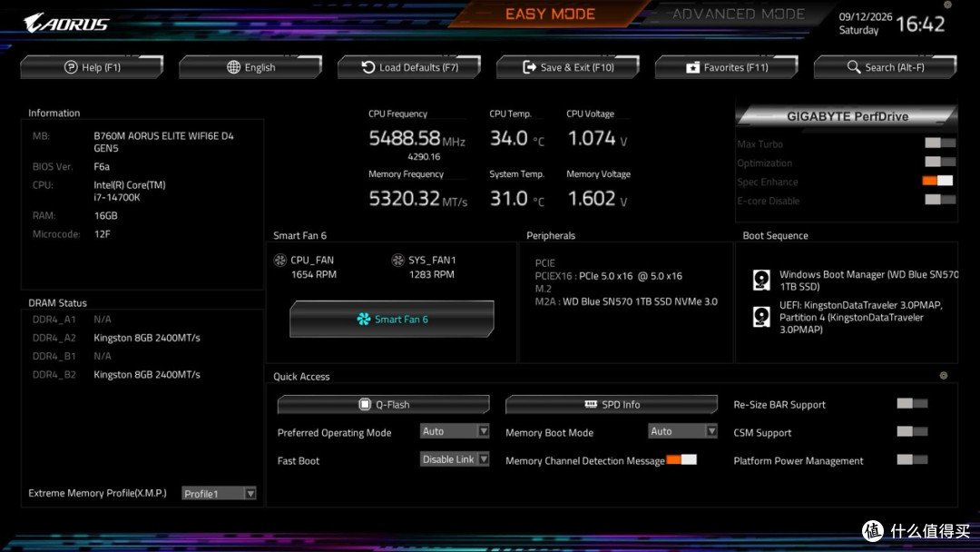Click M2A WD Blue SN570 entry
This screenshot has width=980, height=552.
point(626,301)
